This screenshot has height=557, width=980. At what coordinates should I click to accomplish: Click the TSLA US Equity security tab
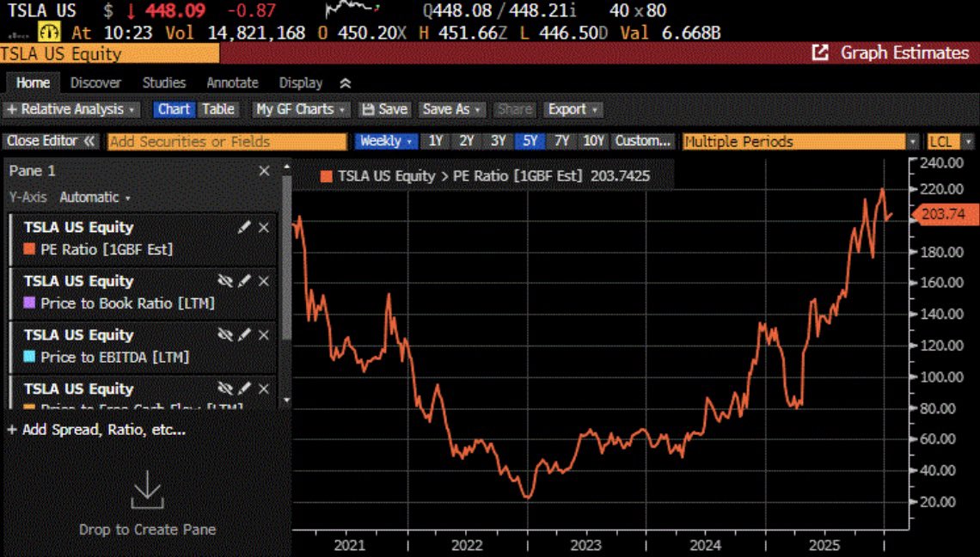click(109, 54)
